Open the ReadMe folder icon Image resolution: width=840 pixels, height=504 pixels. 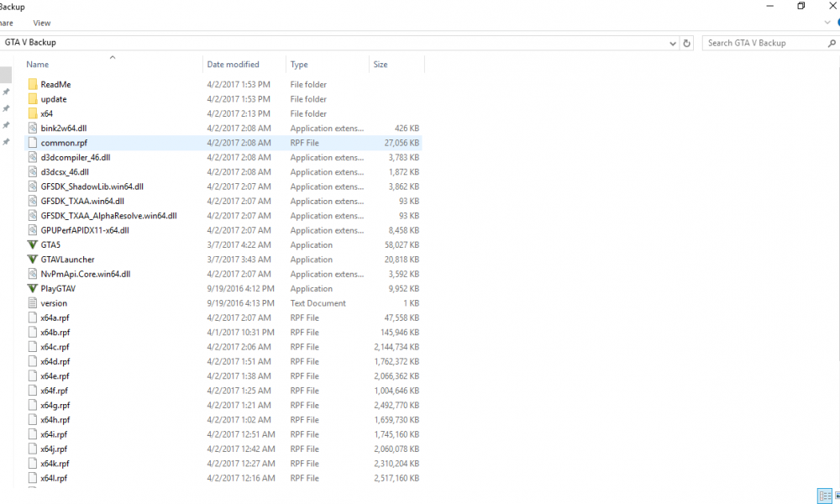(x=33, y=84)
